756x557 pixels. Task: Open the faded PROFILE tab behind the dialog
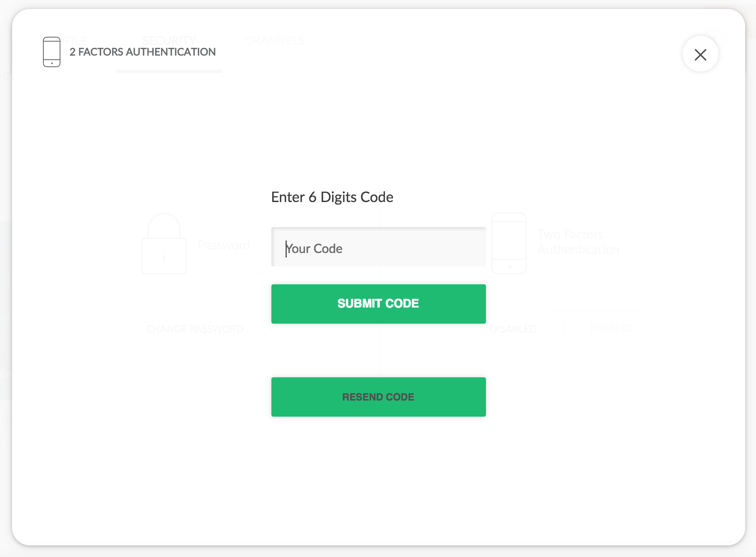tap(72, 40)
